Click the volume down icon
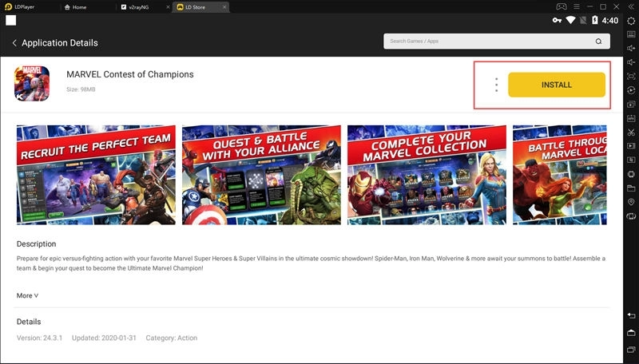 pyautogui.click(x=631, y=62)
